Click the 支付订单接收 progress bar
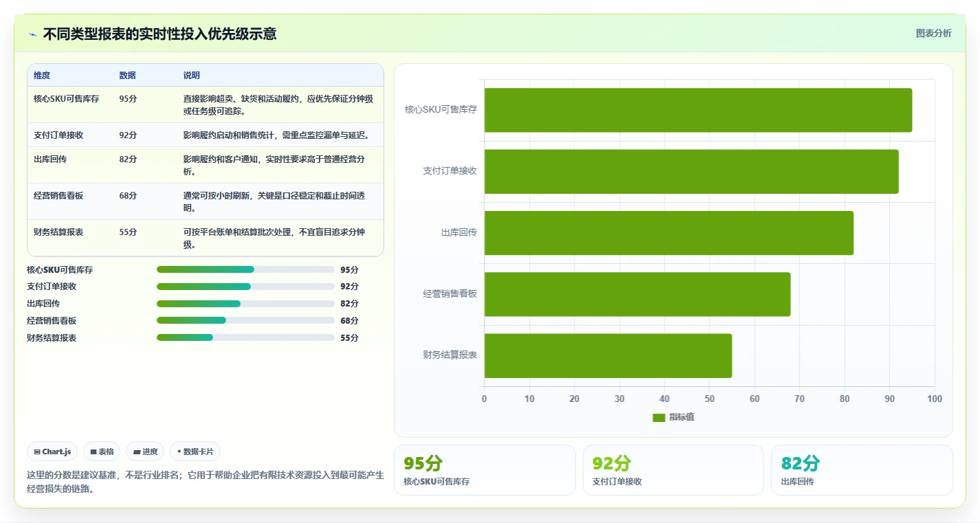 click(245, 287)
